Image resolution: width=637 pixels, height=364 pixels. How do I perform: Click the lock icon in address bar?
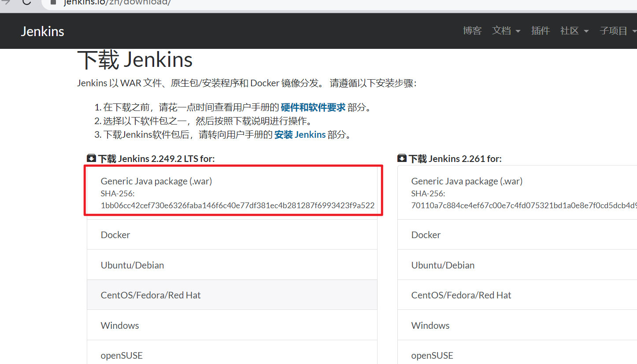(53, 2)
